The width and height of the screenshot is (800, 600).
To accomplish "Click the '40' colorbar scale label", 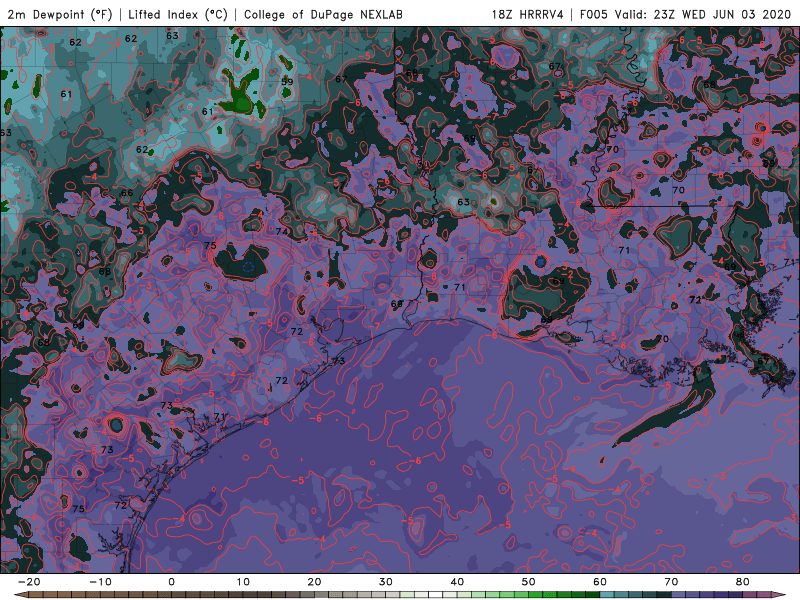I will click(x=457, y=582).
